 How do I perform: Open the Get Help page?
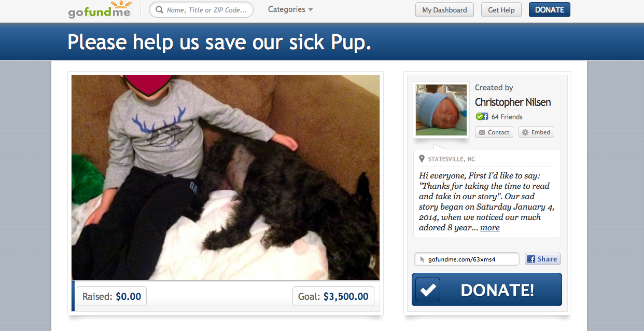coord(501,10)
